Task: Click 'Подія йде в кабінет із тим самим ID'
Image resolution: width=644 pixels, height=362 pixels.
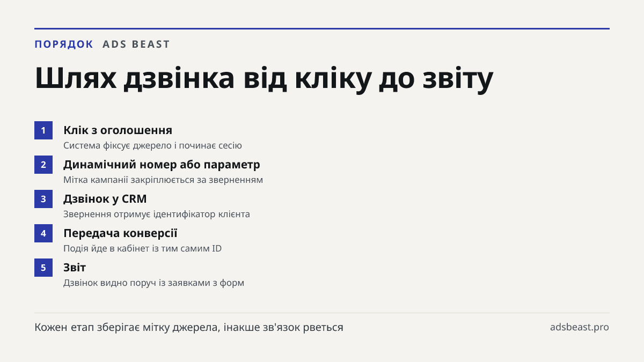Action: click(x=142, y=248)
